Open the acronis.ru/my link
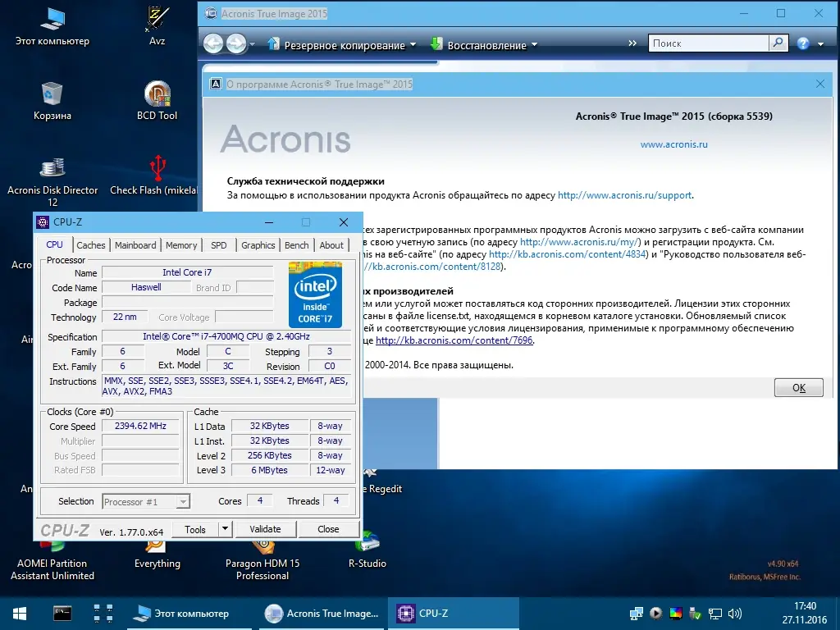840x630 pixels. pyautogui.click(x=580, y=242)
